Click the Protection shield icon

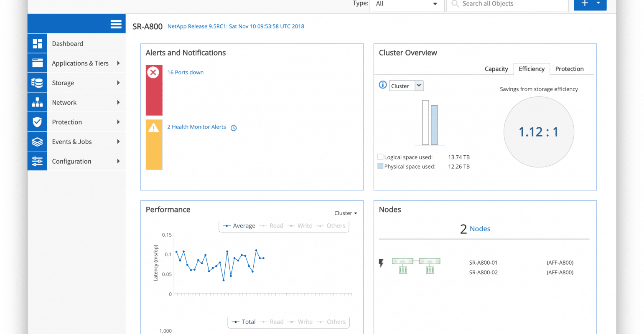(37, 122)
